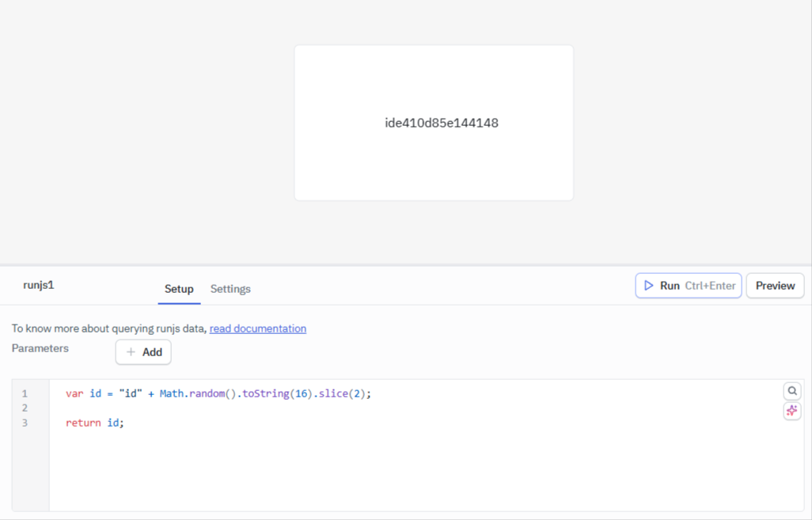Switch to the Settings tab
Viewport: 812px width, 520px height.
(x=230, y=289)
